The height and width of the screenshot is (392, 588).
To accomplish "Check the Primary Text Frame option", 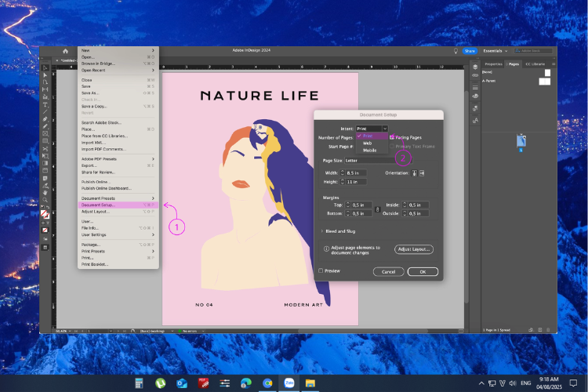I will pyautogui.click(x=392, y=147).
